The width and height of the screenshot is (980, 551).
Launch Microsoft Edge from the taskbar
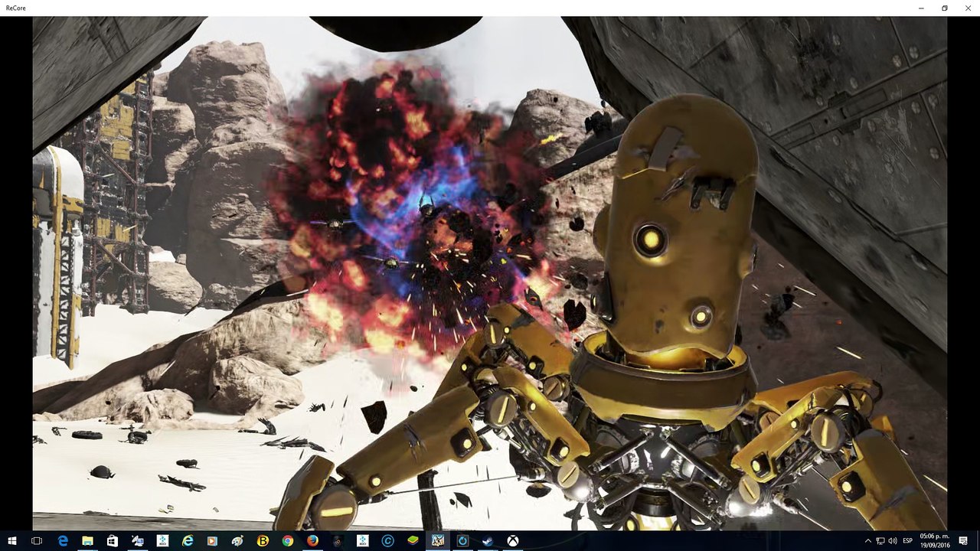coord(63,541)
